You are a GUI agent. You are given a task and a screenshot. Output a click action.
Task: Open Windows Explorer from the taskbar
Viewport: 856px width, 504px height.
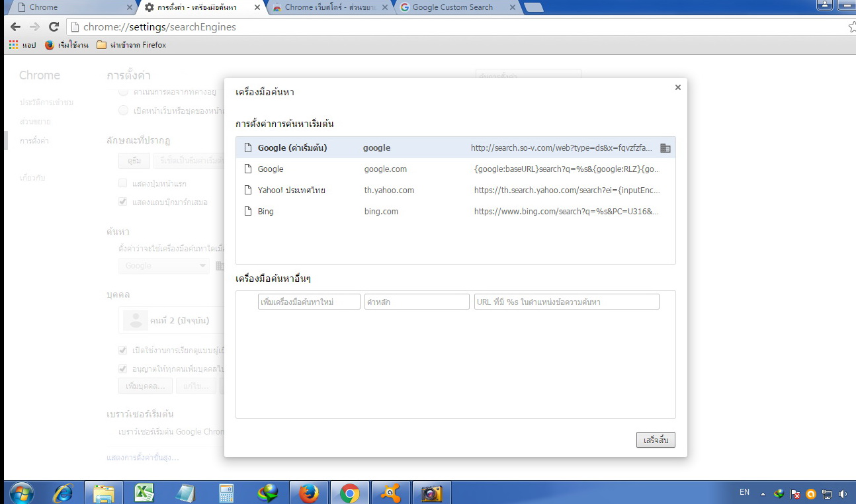point(104,493)
